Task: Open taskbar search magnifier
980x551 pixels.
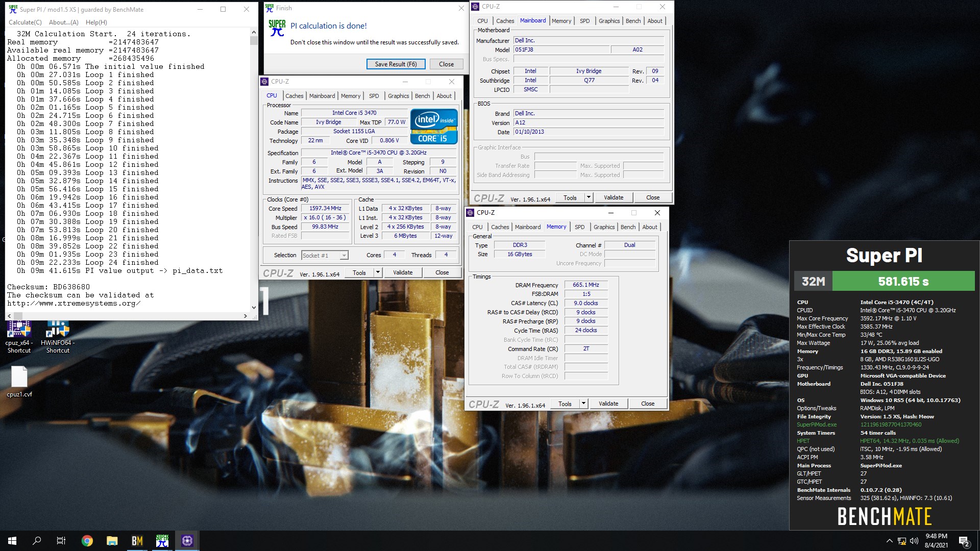Action: [37, 541]
